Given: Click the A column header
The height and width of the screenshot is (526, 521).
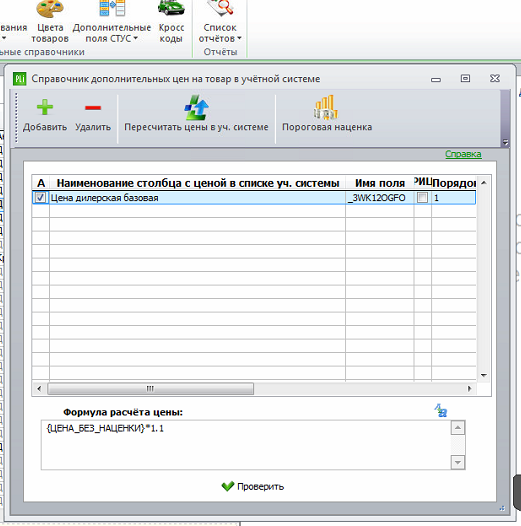Looking at the screenshot, I should pos(41,183).
